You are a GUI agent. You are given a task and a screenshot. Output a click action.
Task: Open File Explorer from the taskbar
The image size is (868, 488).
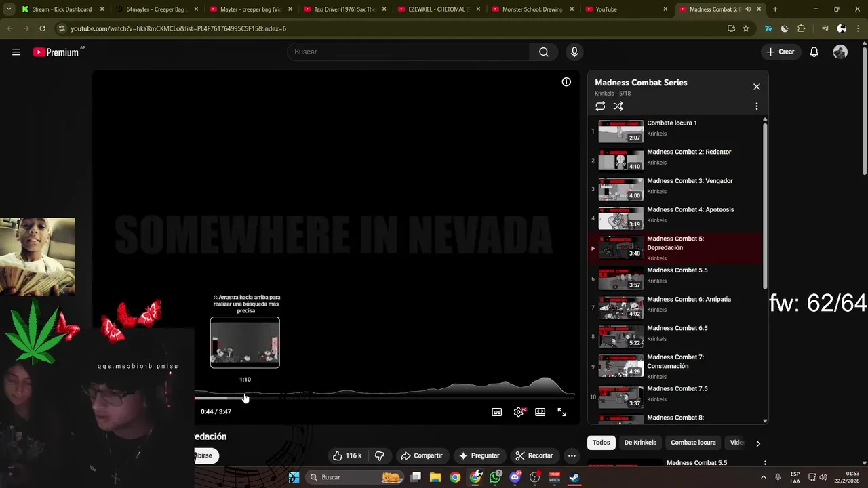pos(435,477)
